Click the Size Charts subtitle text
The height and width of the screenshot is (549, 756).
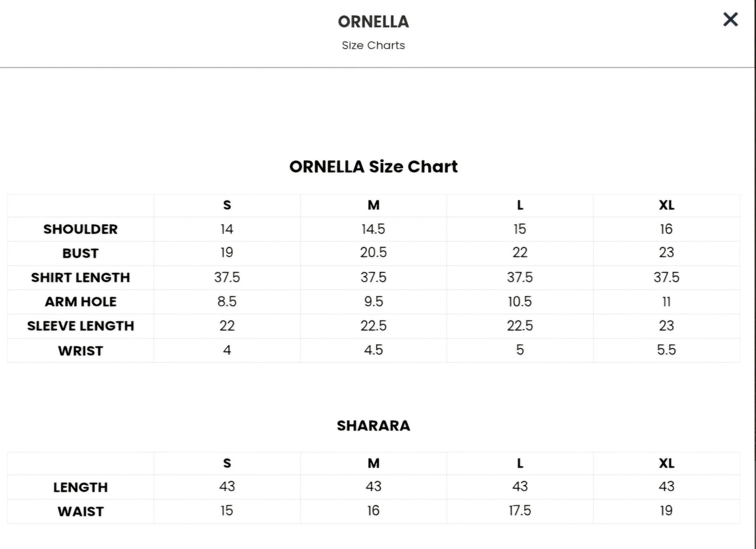pos(373,45)
